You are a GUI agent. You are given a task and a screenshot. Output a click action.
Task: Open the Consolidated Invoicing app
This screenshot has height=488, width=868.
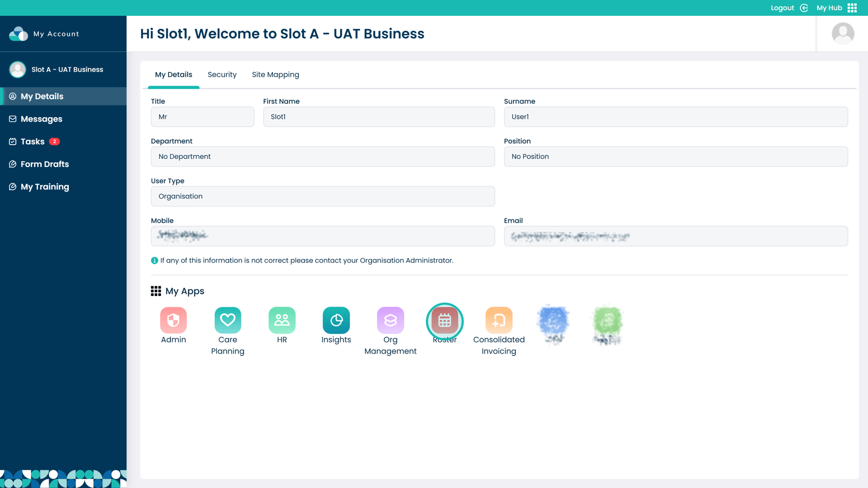point(499,320)
